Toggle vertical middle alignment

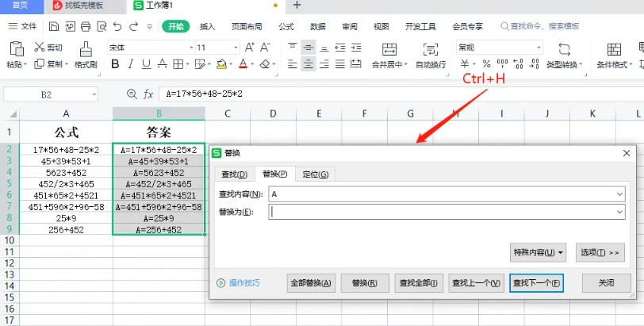(308, 48)
